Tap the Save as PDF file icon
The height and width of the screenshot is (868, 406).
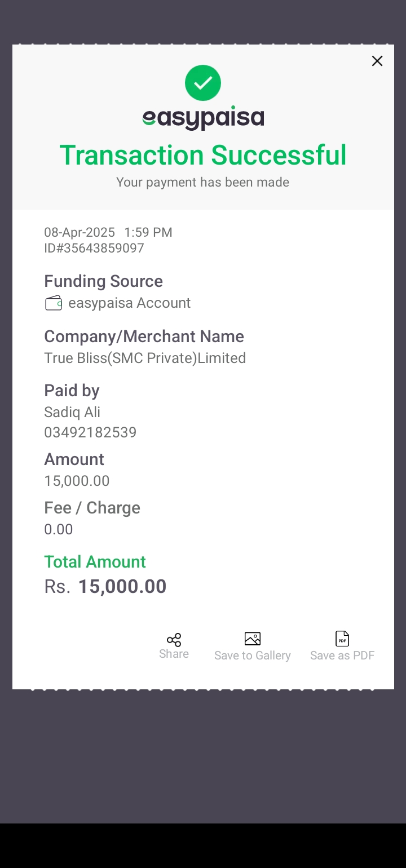click(x=342, y=639)
